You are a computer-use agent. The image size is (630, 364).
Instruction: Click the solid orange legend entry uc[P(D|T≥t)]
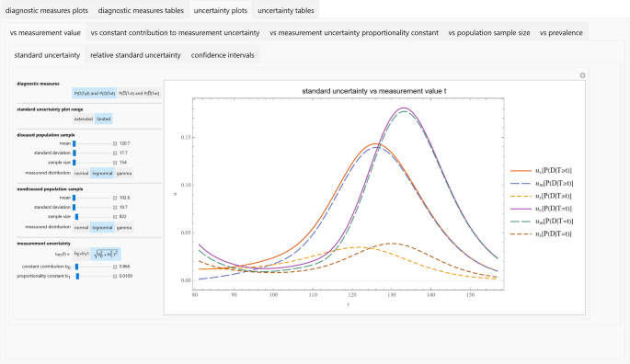click(x=541, y=171)
